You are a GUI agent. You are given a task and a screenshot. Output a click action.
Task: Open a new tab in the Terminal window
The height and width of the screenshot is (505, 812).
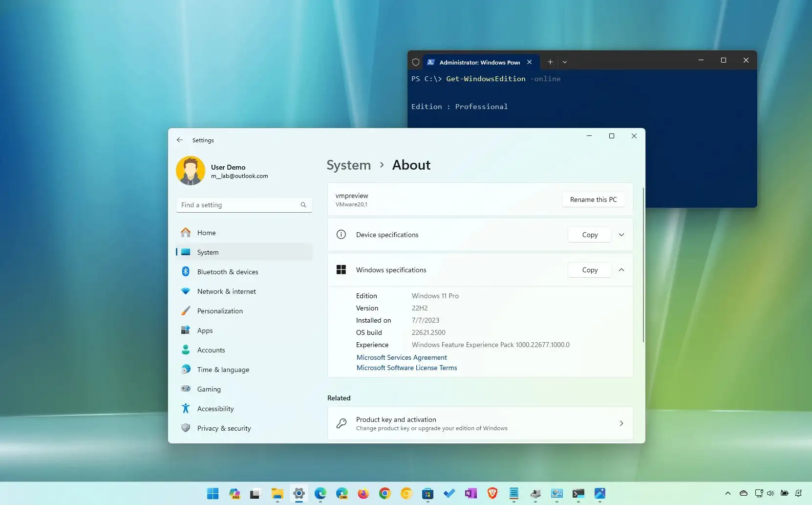550,62
